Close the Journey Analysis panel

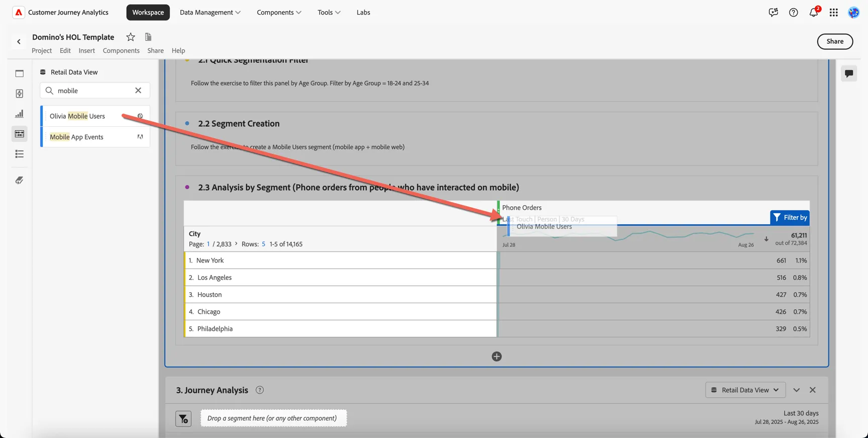click(813, 390)
